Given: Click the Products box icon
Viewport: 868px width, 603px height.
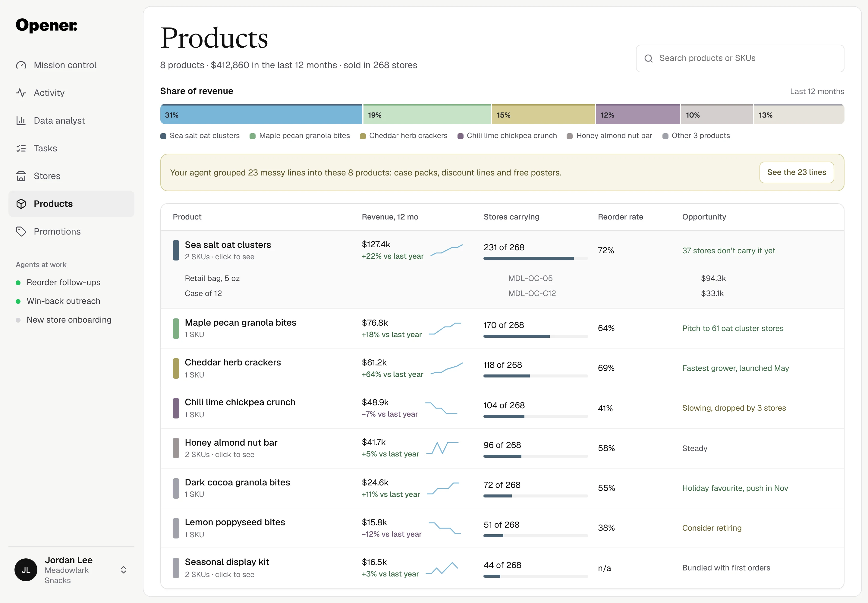Looking at the screenshot, I should point(21,204).
